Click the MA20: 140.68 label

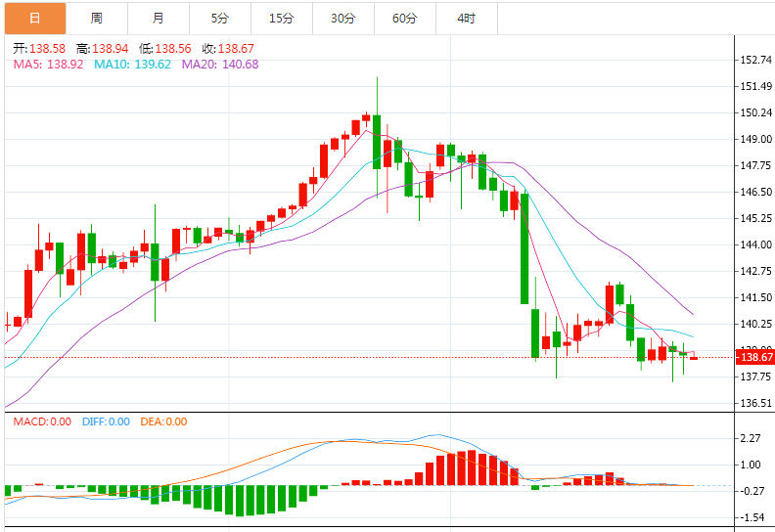[220, 65]
